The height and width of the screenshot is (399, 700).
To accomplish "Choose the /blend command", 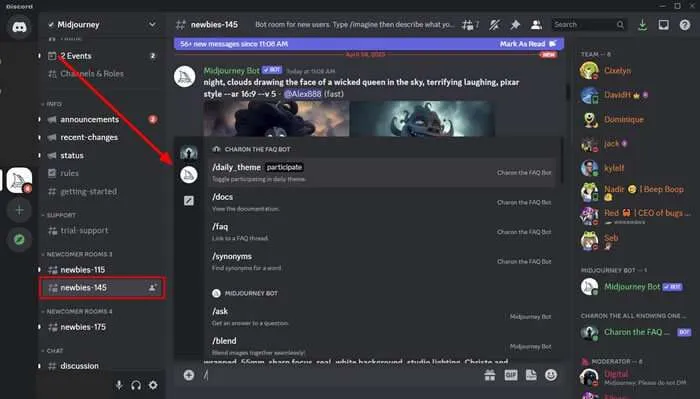I will pos(382,345).
